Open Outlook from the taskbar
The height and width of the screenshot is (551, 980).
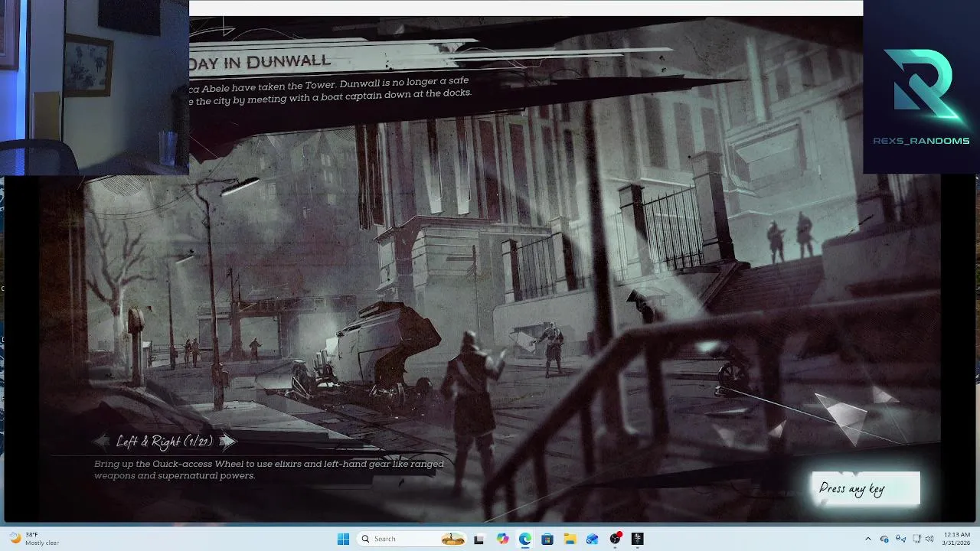tap(593, 539)
